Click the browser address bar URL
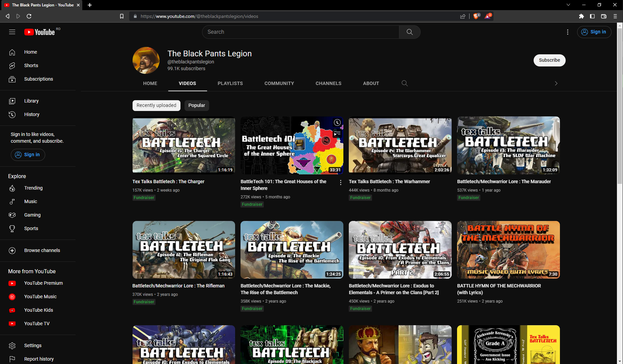Viewport: 623px width, 364px height. (x=199, y=16)
